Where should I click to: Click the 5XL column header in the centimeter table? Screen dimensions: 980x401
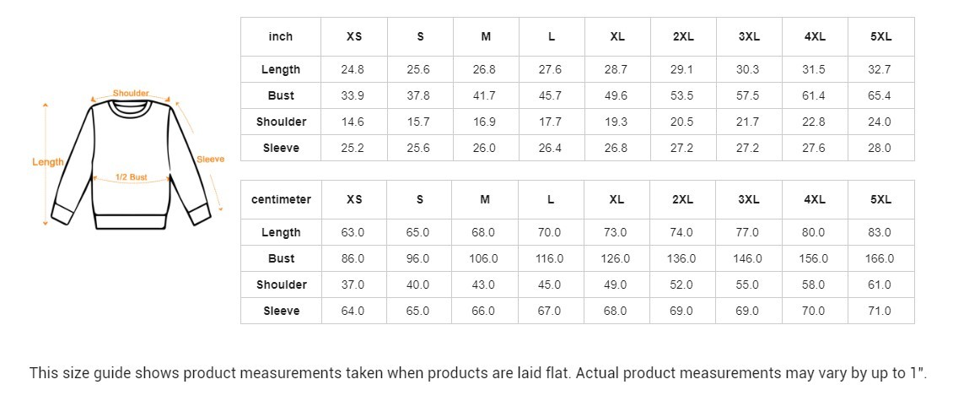880,199
